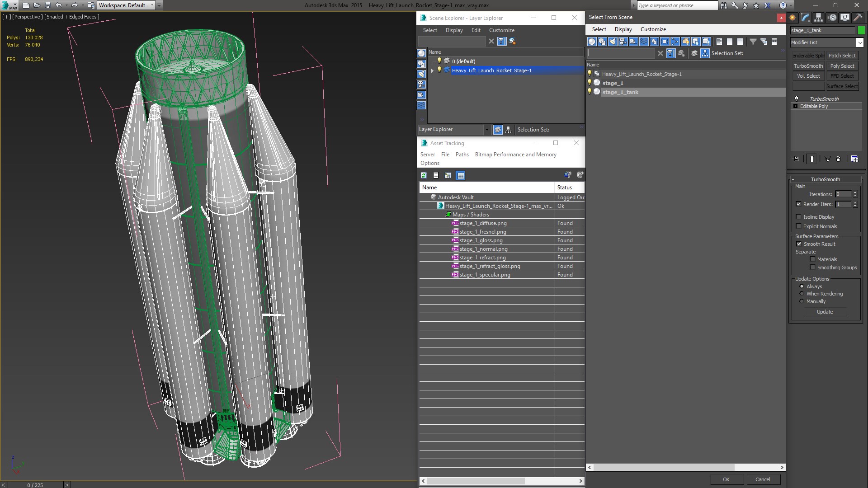Open Bitmap Performance and Memory menu
Viewport: 868px width, 488px height.
[515, 155]
